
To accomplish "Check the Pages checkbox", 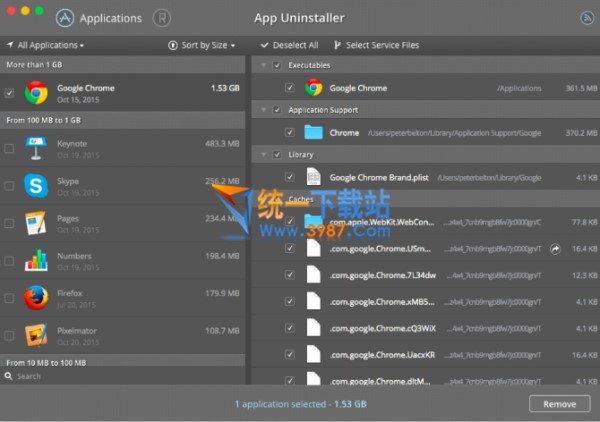I will [9, 223].
